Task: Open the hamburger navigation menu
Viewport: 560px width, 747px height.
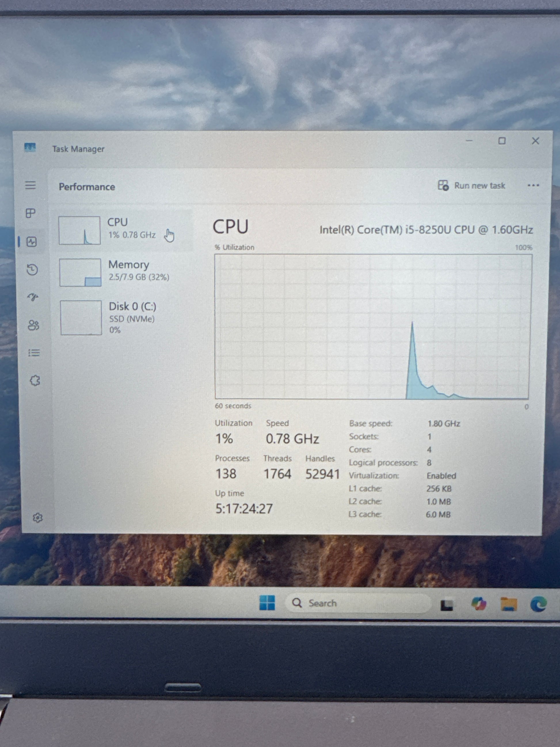Action: 31,185
